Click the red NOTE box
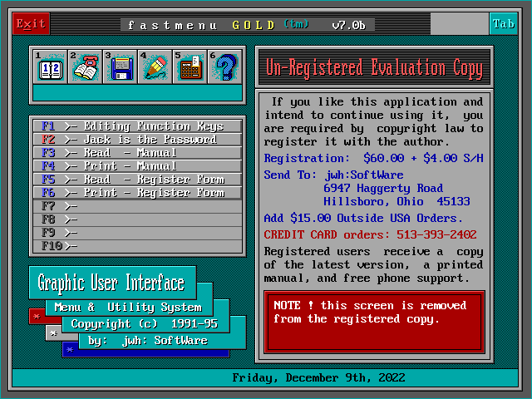 tap(374, 322)
